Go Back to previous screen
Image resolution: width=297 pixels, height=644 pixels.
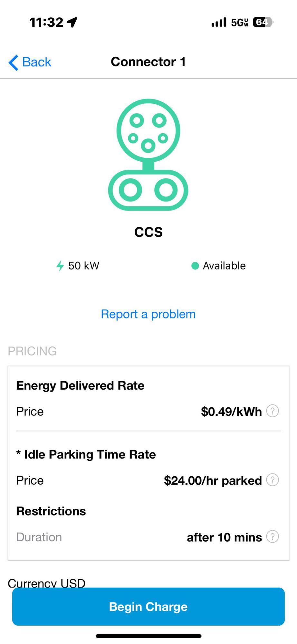coord(36,62)
